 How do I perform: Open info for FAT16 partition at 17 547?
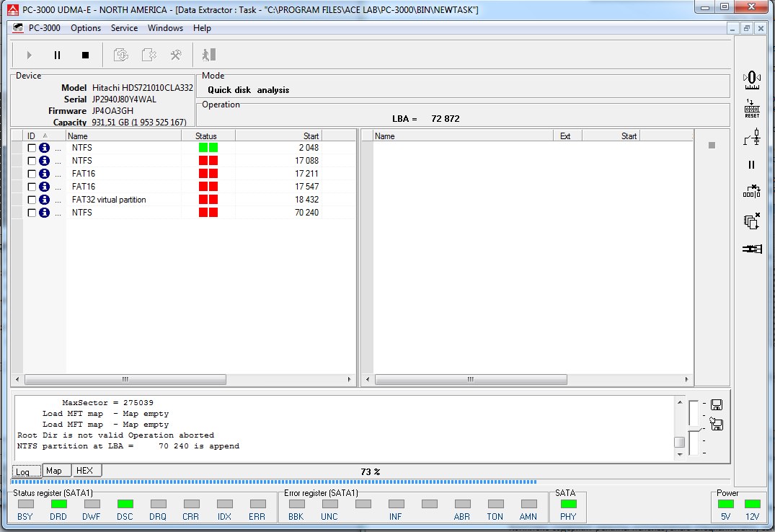pos(45,187)
